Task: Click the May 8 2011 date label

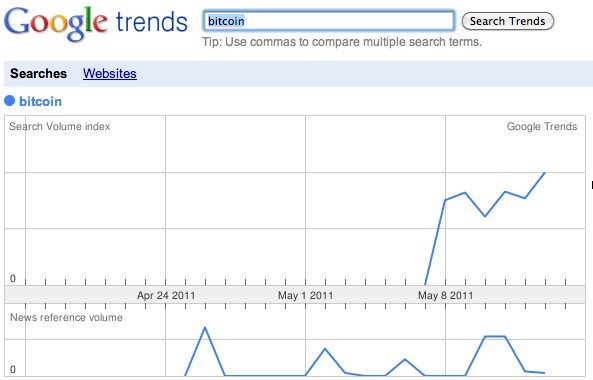Action: 446,295
